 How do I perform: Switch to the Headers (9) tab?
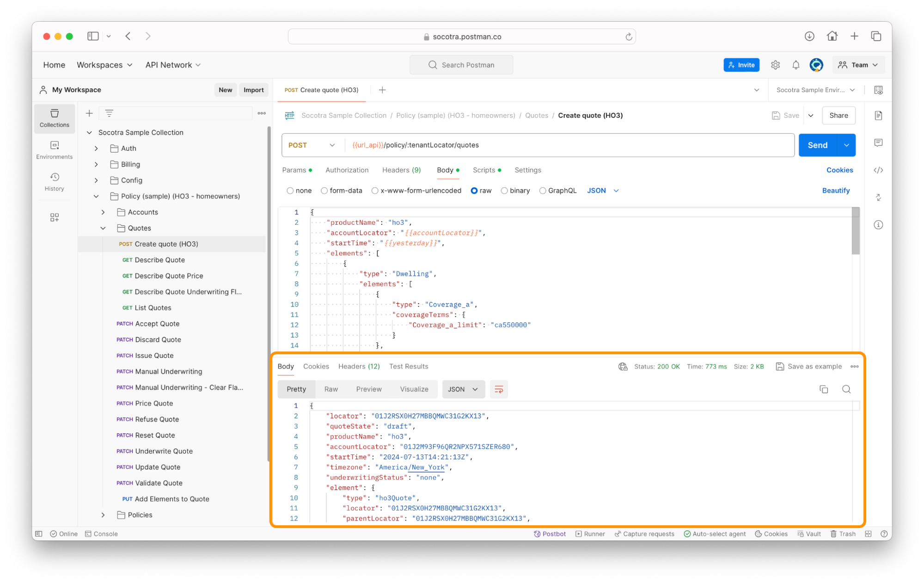[x=401, y=170]
